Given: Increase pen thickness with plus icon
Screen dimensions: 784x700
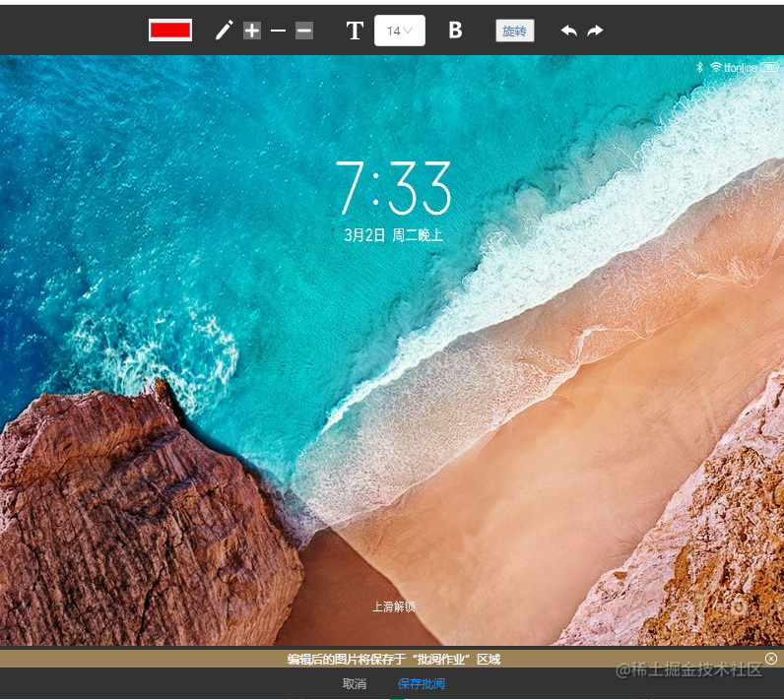Looking at the screenshot, I should coord(252,31).
